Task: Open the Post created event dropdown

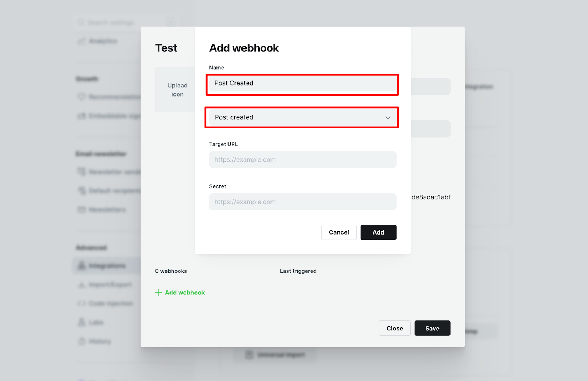Action: tap(302, 117)
